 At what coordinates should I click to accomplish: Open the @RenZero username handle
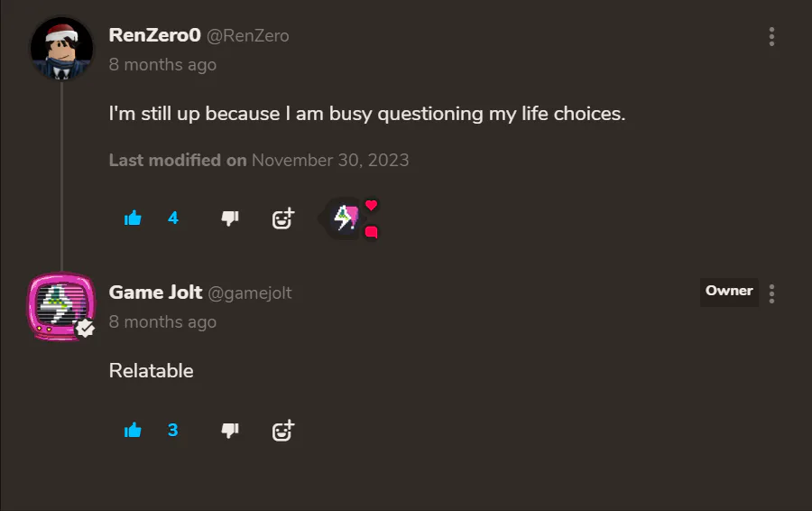pos(248,36)
